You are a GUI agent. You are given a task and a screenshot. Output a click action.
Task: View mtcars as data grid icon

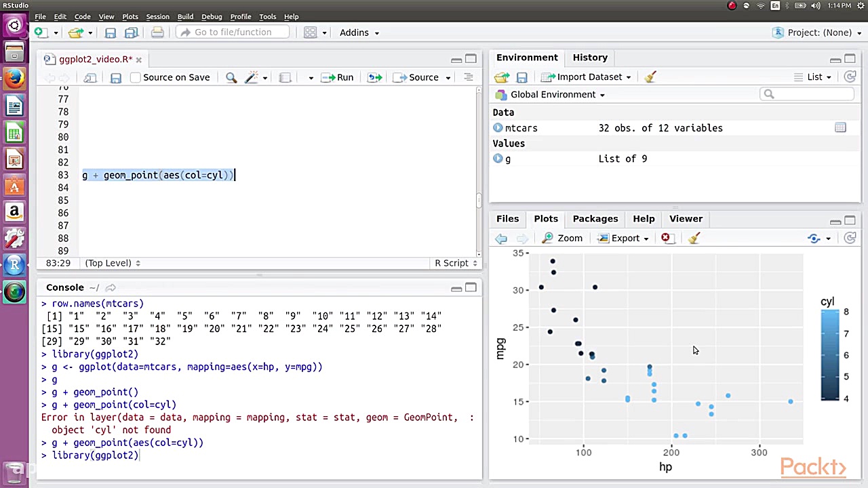(x=840, y=127)
